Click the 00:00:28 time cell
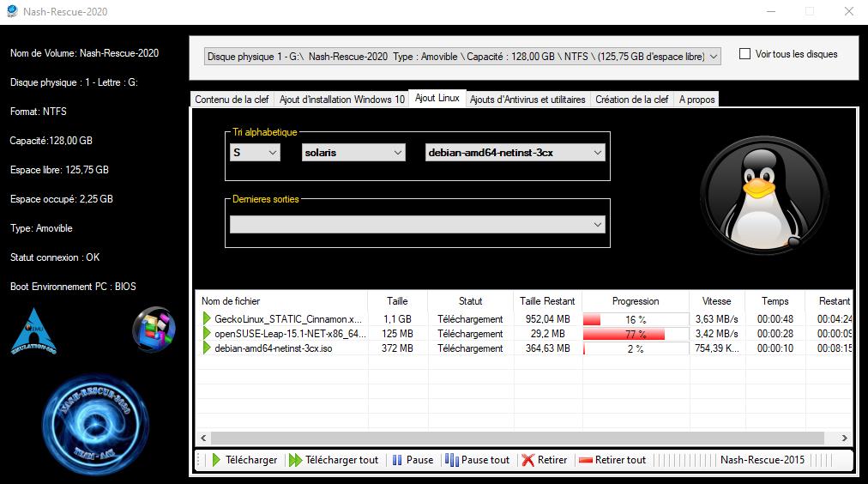The height and width of the screenshot is (484, 868). point(775,333)
